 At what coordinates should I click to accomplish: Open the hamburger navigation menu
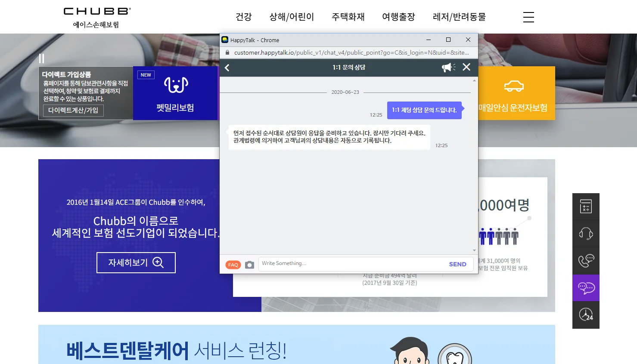coord(528,17)
